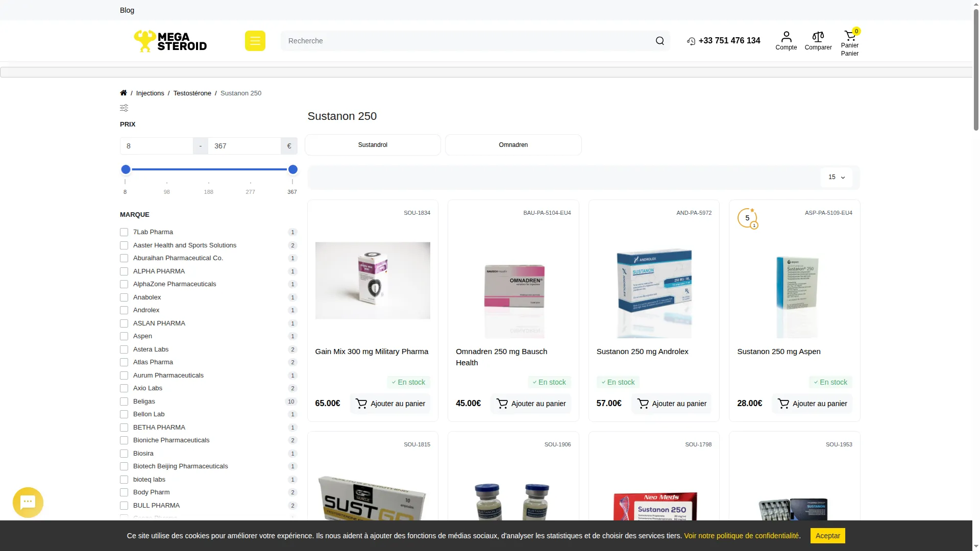980x551 pixels.
Task: Click the En stock badge on Omnadren
Action: [549, 382]
